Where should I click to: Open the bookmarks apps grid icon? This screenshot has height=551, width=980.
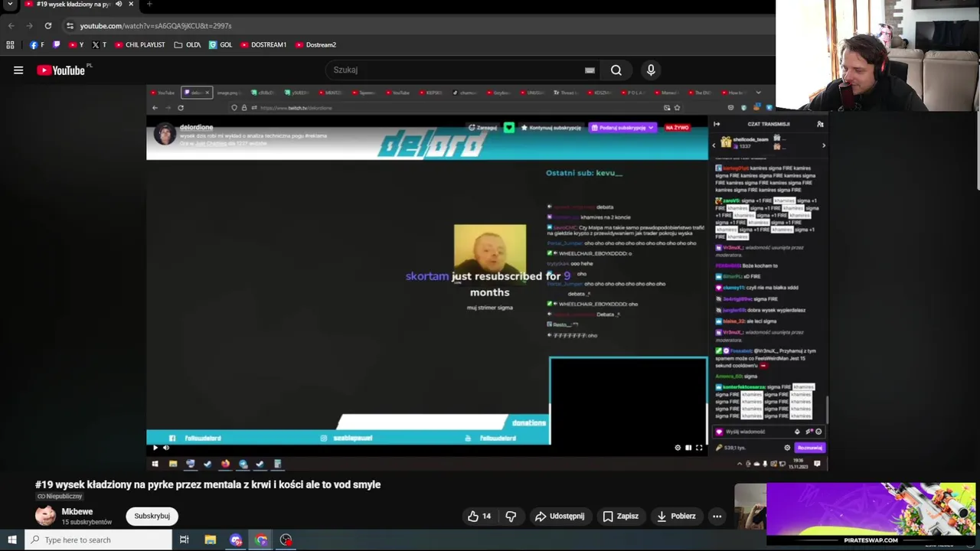click(x=11, y=44)
